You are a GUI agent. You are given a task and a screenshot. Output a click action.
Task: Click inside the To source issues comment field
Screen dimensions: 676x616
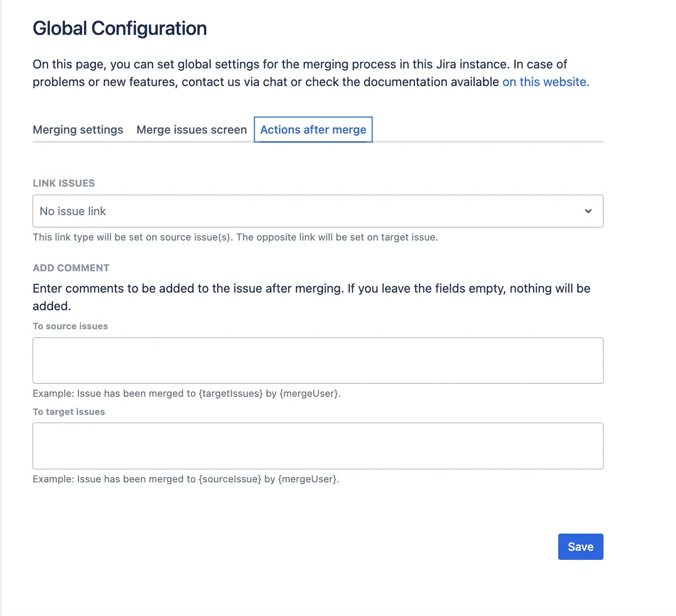(317, 360)
